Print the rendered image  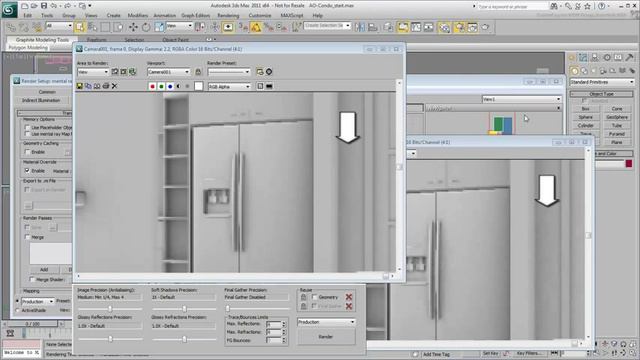(106, 86)
